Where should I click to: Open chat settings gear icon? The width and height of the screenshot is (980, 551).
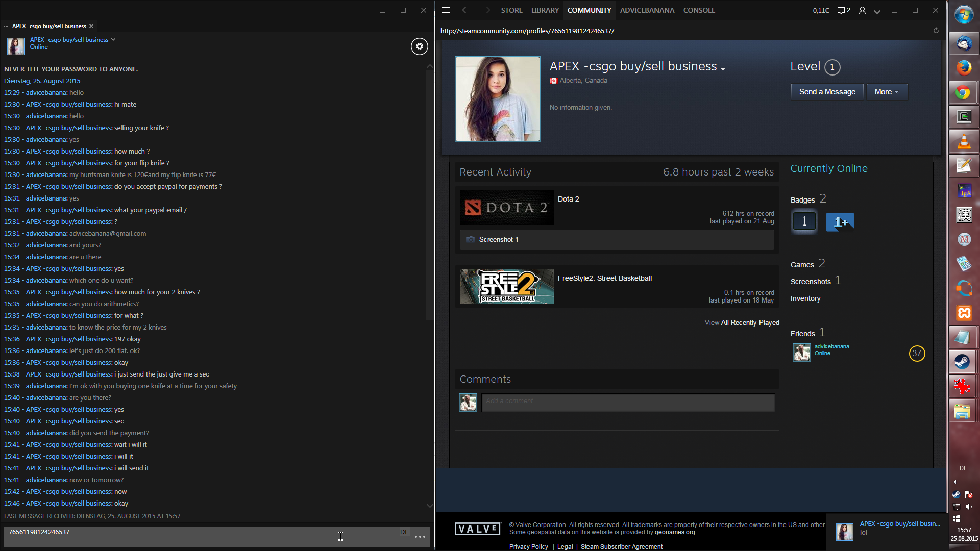coord(419,46)
